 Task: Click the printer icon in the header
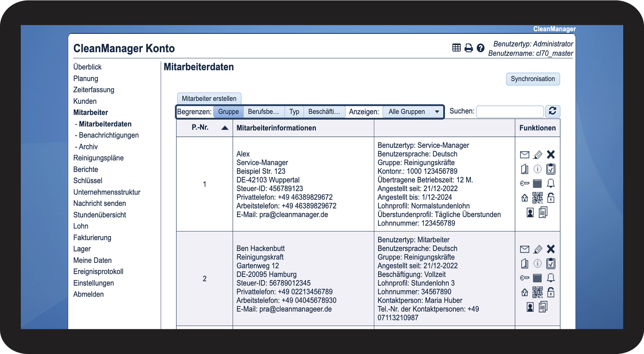tap(469, 48)
